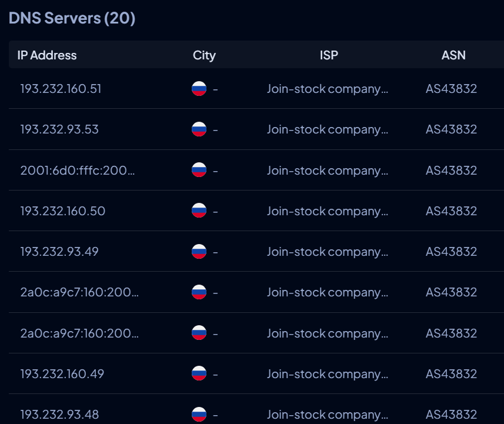Select the IP address 193.232.93.49
Screen dimensions: 504x424
(59, 252)
